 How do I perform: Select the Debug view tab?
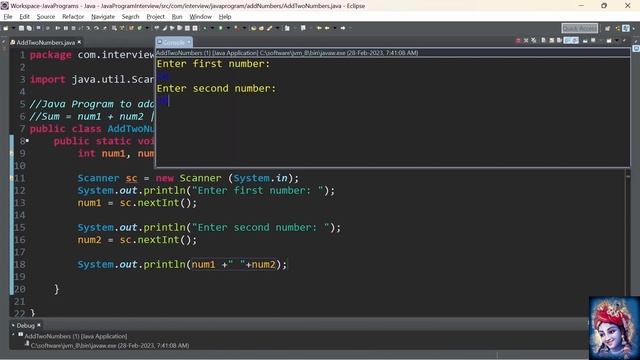pos(25,325)
